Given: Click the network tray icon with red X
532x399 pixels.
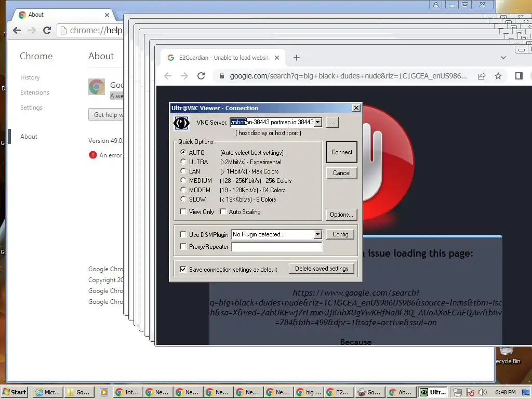Looking at the screenshot, I should tap(470, 393).
